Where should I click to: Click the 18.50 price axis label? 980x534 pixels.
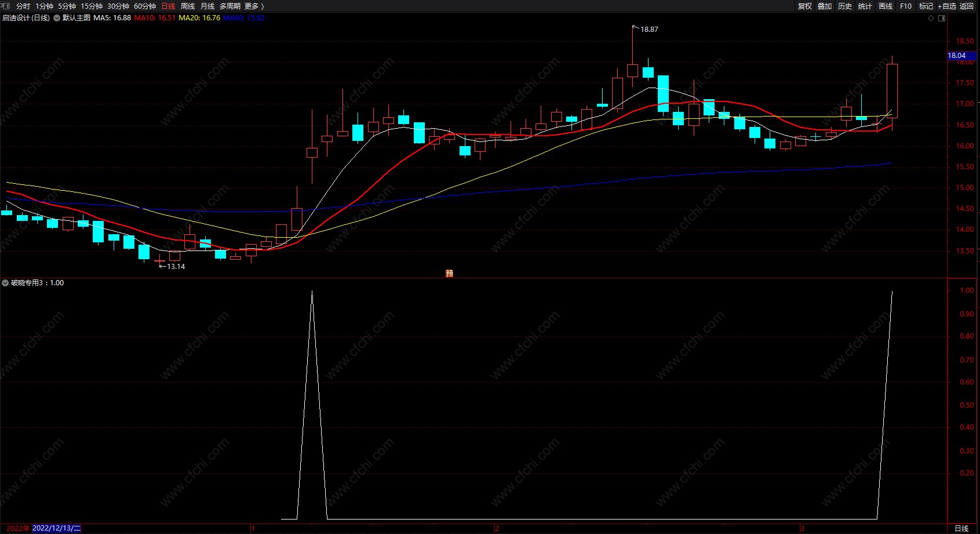pyautogui.click(x=965, y=41)
